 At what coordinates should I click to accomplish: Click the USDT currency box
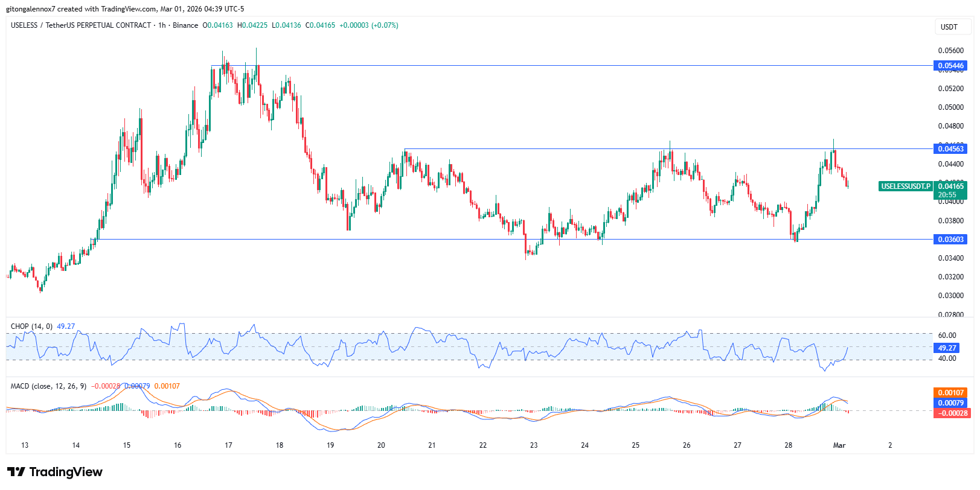click(949, 27)
